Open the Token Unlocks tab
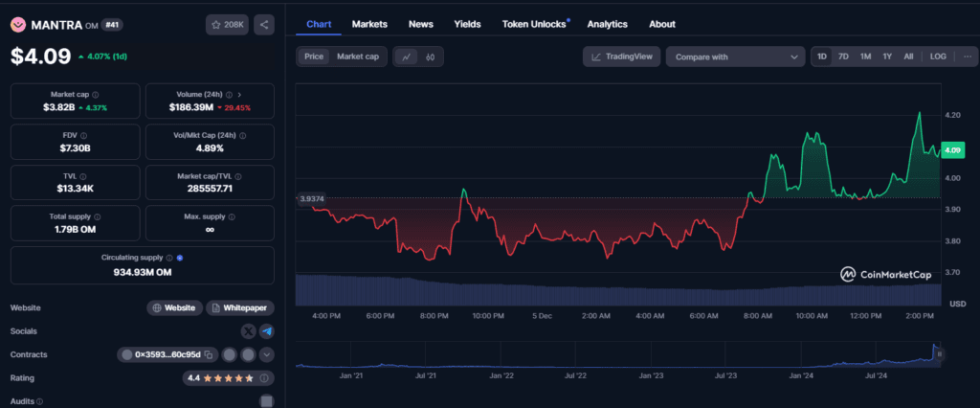The image size is (980, 408). 535,24
